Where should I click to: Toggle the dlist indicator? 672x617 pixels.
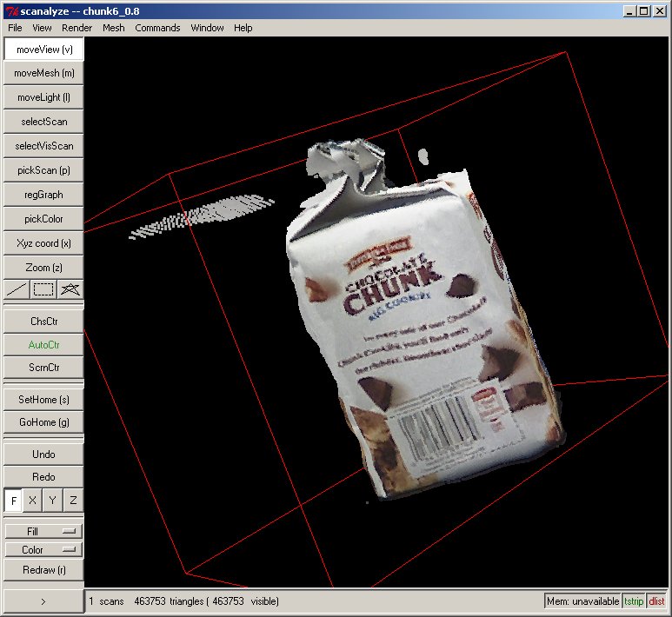pyautogui.click(x=656, y=600)
